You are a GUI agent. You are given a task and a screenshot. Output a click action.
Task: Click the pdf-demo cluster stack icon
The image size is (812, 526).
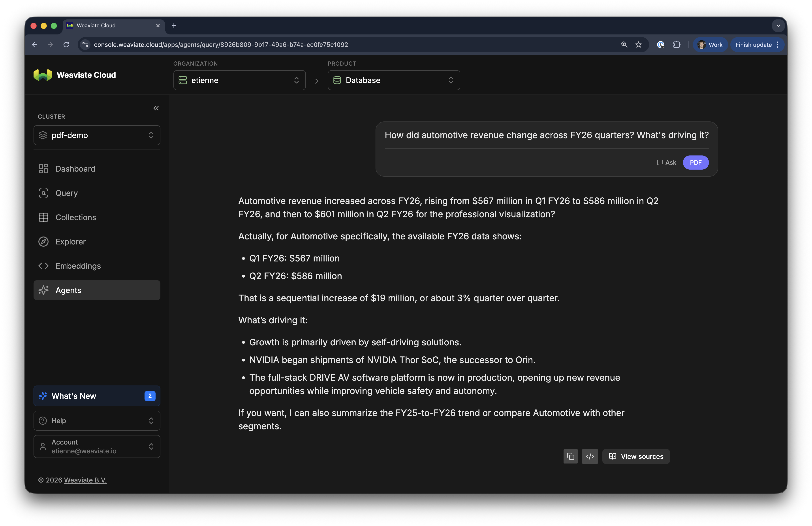pyautogui.click(x=43, y=135)
